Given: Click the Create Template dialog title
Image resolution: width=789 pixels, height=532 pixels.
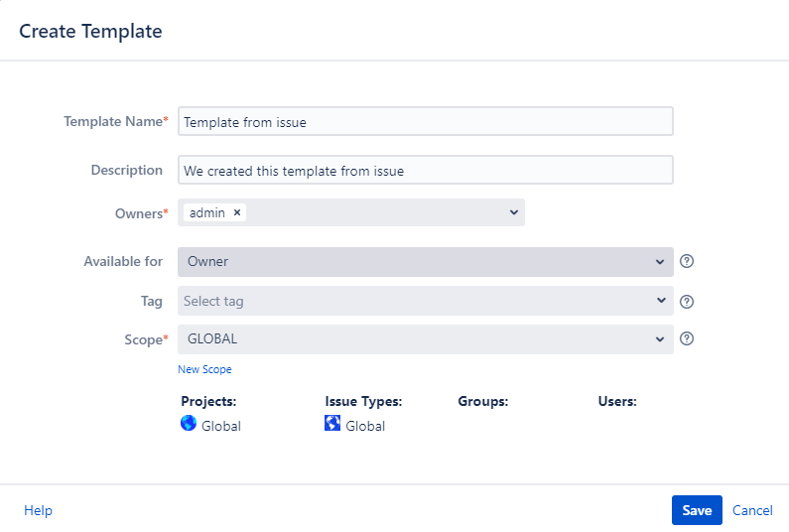Looking at the screenshot, I should [x=90, y=31].
